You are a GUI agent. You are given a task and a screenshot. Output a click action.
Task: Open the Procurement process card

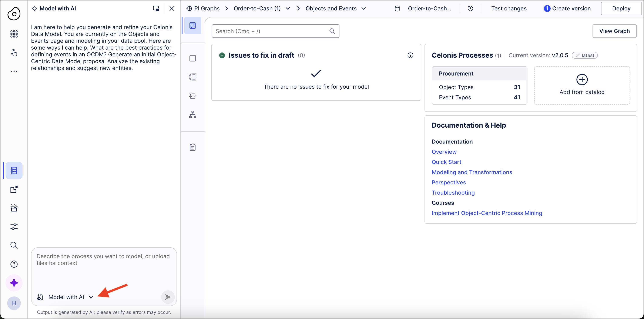pos(479,85)
